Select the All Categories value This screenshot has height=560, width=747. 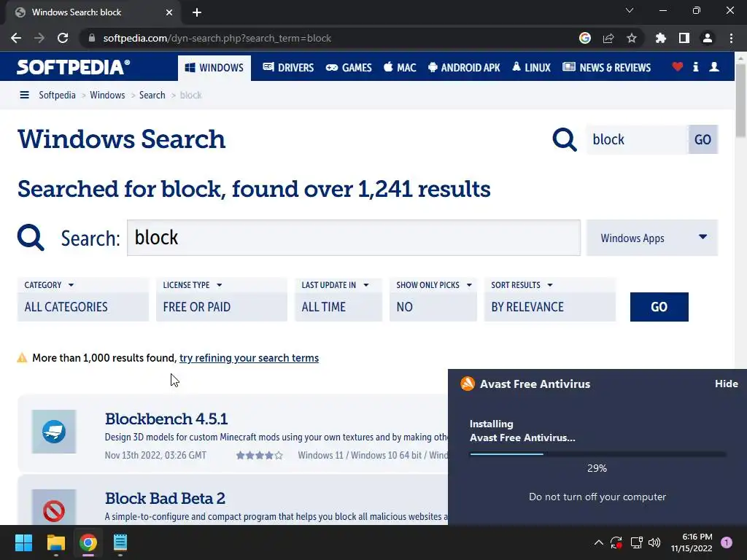click(83, 307)
